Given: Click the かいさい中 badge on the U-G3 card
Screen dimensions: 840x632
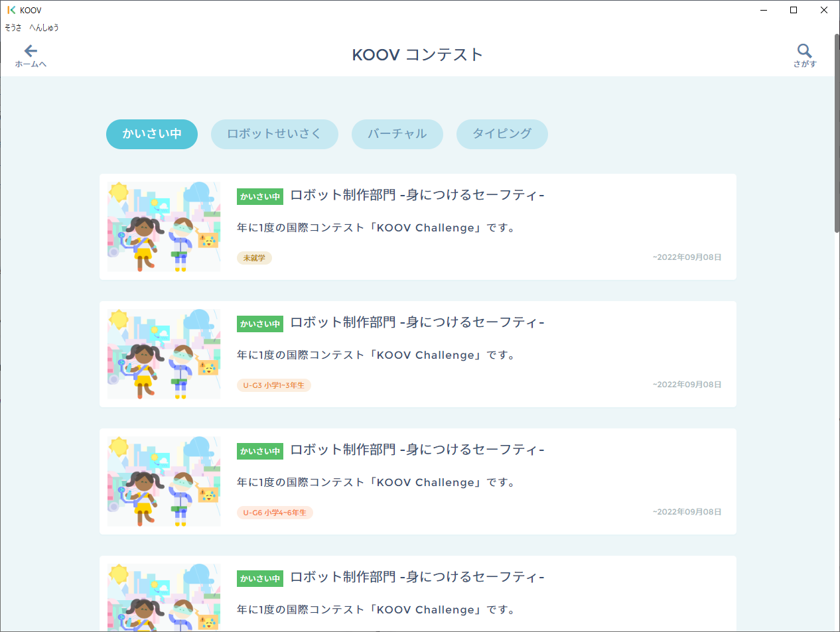Looking at the screenshot, I should coord(260,324).
